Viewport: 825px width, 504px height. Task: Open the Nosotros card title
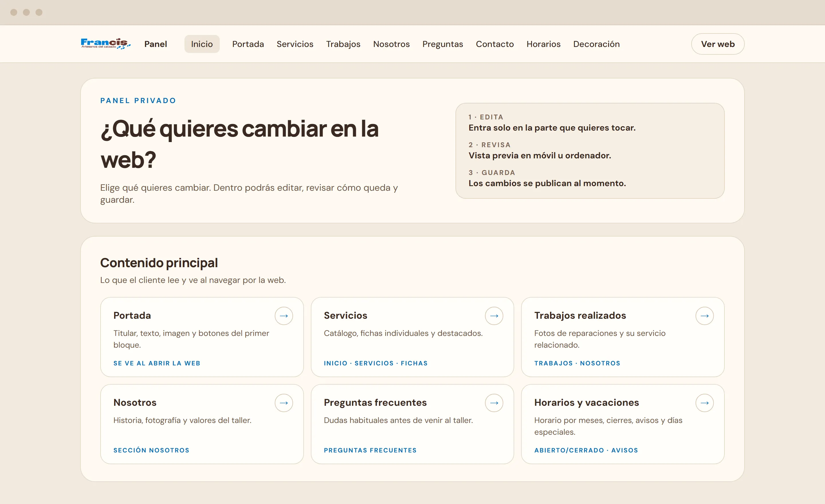[x=135, y=402]
